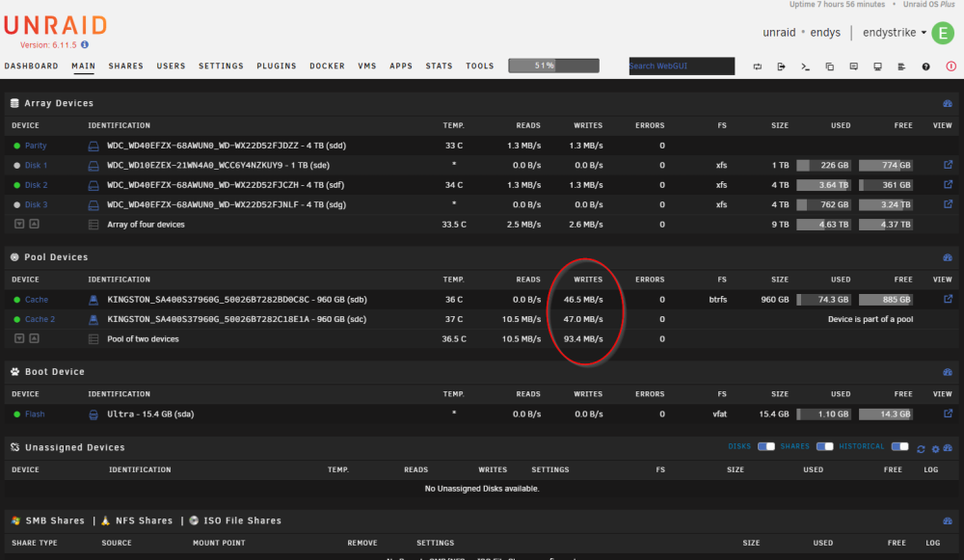This screenshot has height=560, width=964.
Task: Open the Disk 2 settings link
Action: (36, 185)
